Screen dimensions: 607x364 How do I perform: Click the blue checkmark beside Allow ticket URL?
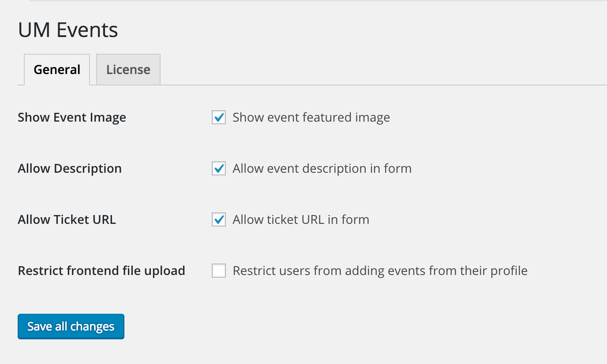click(219, 220)
